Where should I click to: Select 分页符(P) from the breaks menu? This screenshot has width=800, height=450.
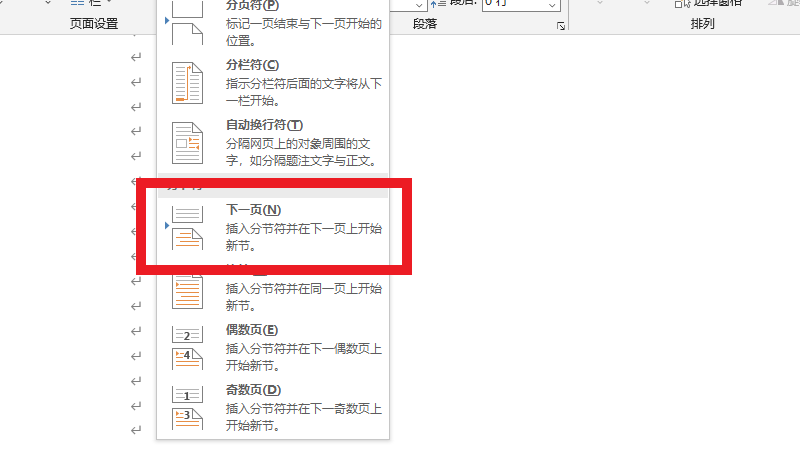252,6
